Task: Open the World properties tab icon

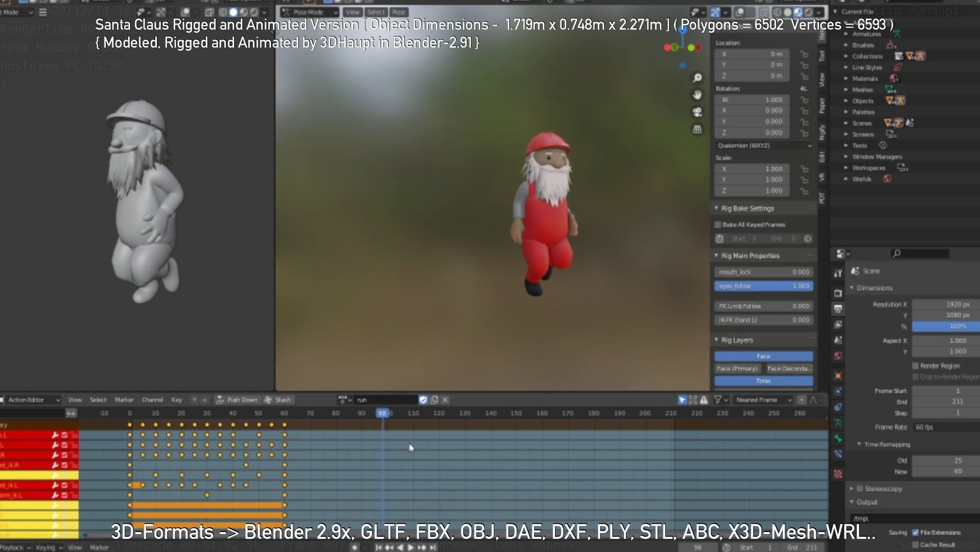Action: pyautogui.click(x=838, y=356)
